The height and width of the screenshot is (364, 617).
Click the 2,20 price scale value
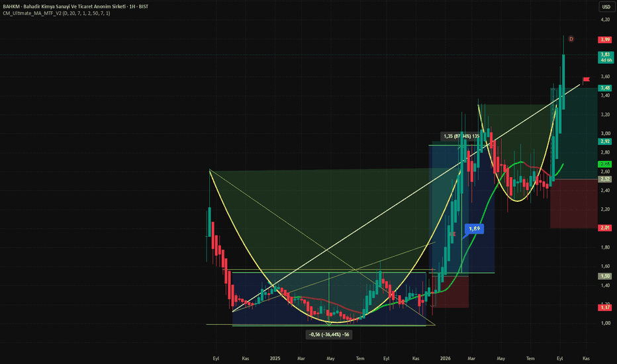[605, 209]
